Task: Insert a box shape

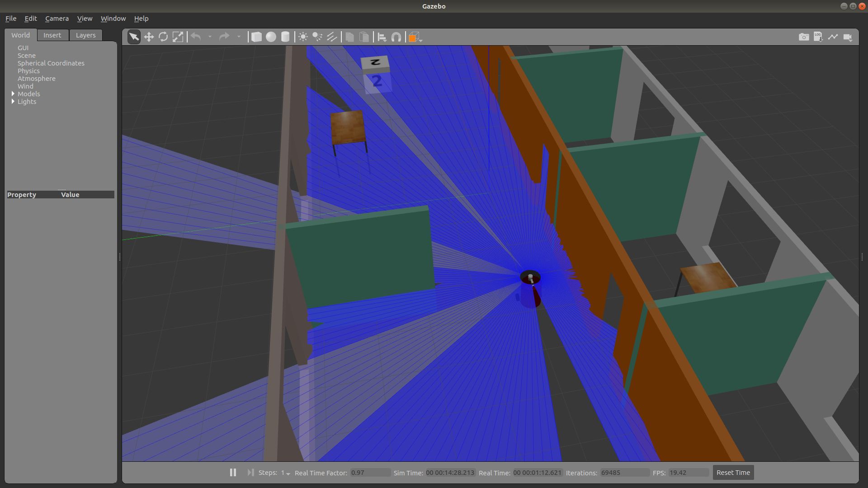Action: (256, 37)
